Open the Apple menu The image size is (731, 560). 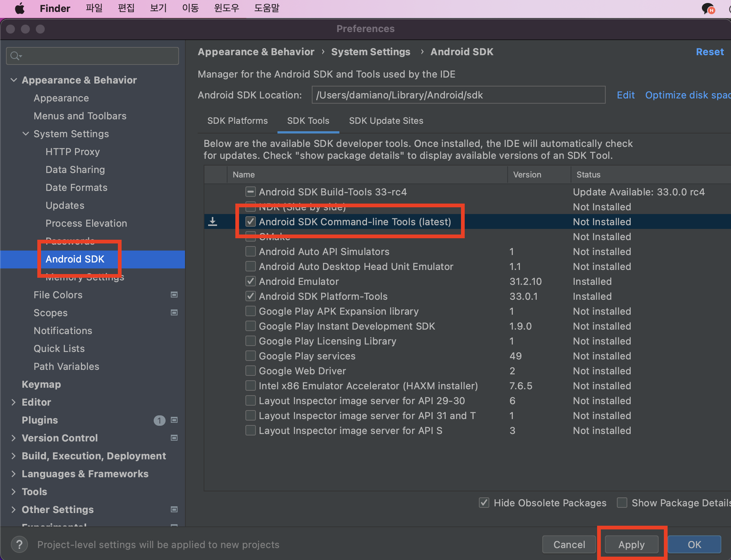(x=19, y=8)
